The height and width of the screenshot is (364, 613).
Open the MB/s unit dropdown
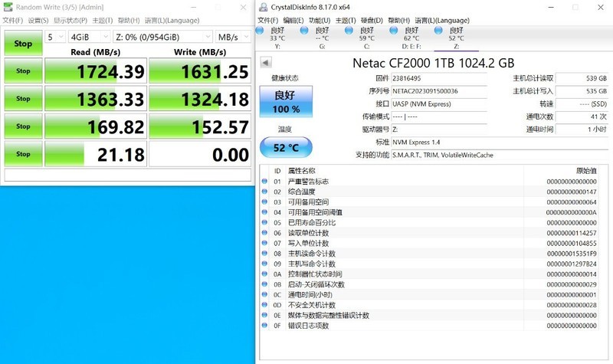click(x=232, y=37)
